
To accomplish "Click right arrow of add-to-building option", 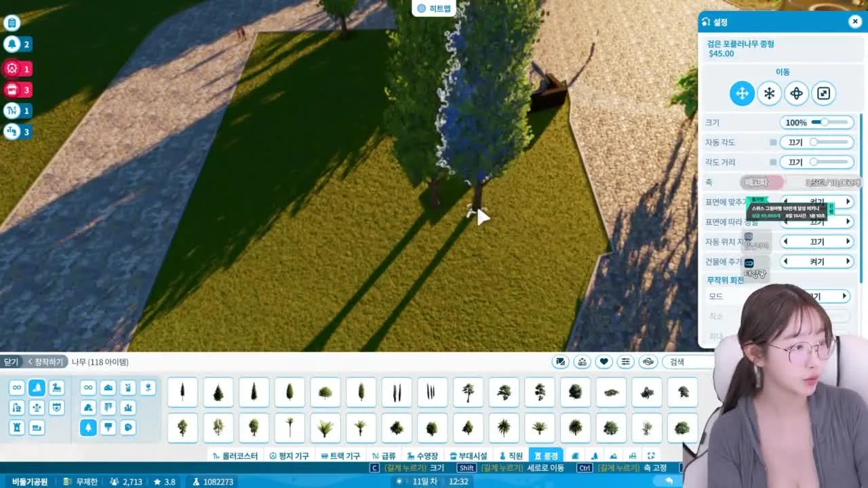I will (x=848, y=262).
